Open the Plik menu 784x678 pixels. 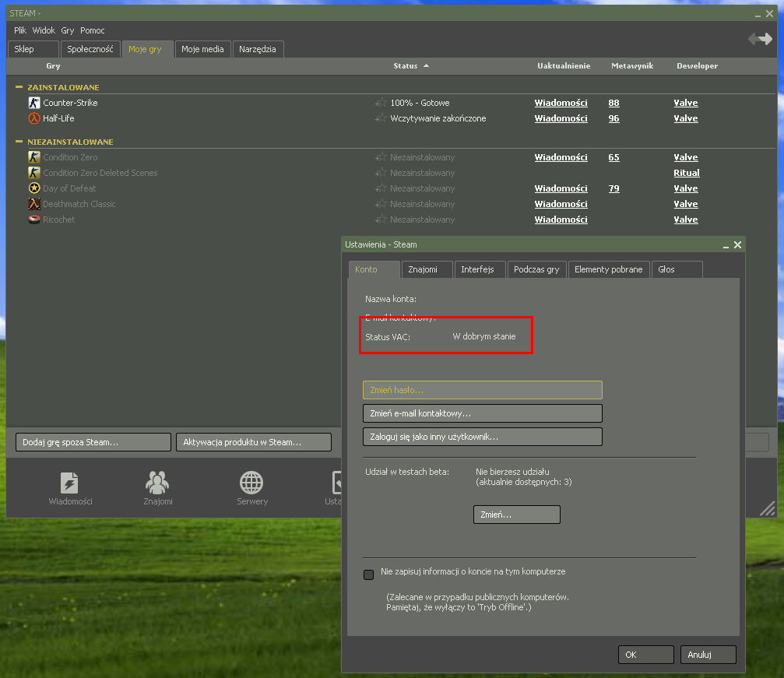20,30
